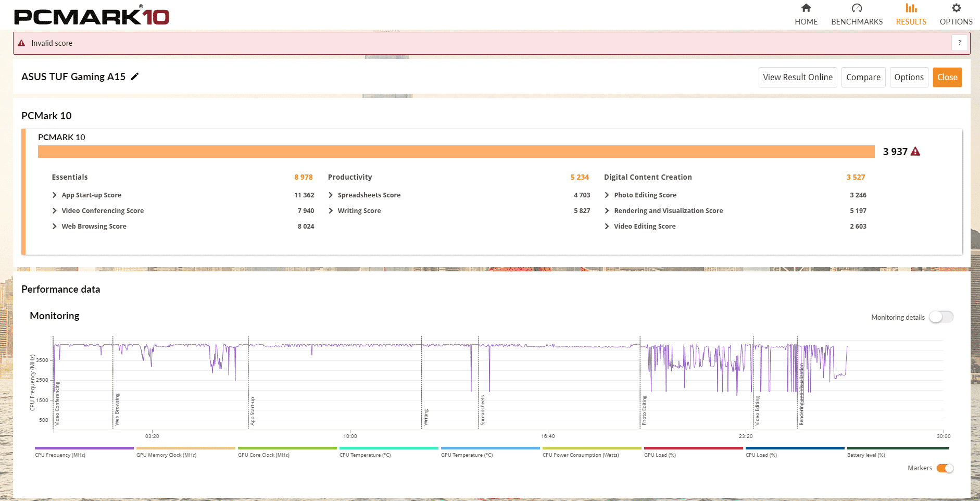The width and height of the screenshot is (980, 501).
Task: Click the Invalid score alert triangle icon
Action: (21, 43)
